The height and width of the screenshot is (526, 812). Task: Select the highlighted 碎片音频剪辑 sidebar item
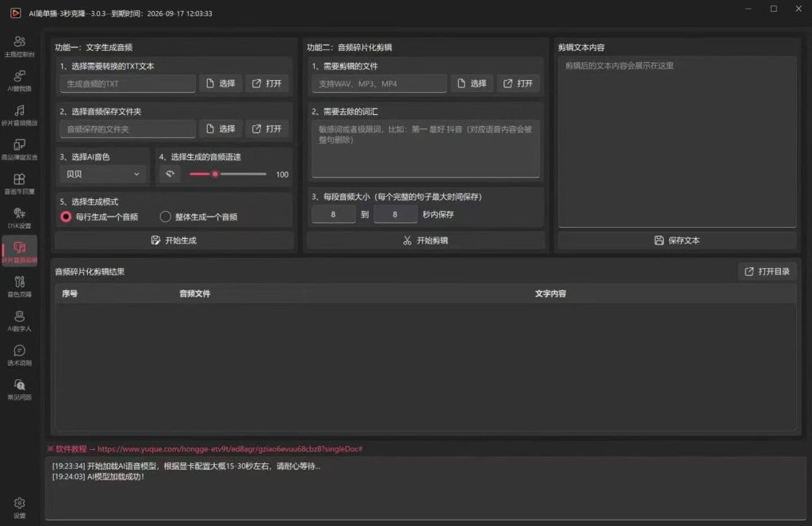[19, 251]
